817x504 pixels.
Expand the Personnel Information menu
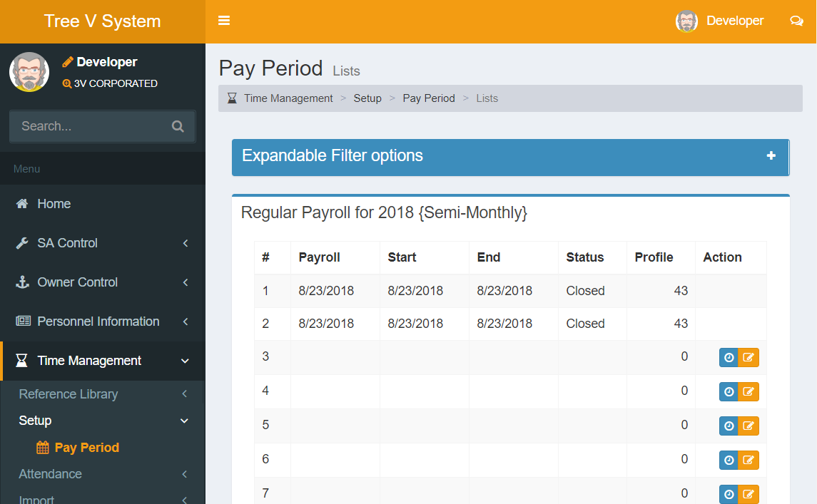pyautogui.click(x=102, y=322)
